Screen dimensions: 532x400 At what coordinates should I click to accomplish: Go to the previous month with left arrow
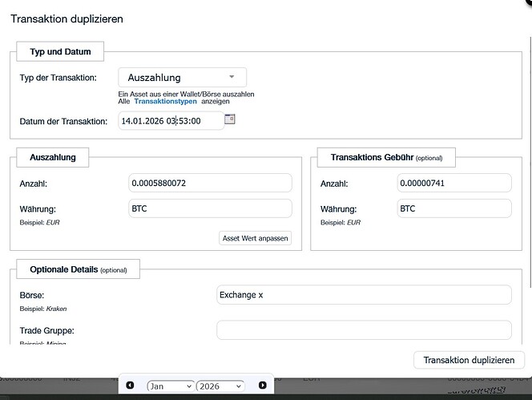[x=130, y=386]
